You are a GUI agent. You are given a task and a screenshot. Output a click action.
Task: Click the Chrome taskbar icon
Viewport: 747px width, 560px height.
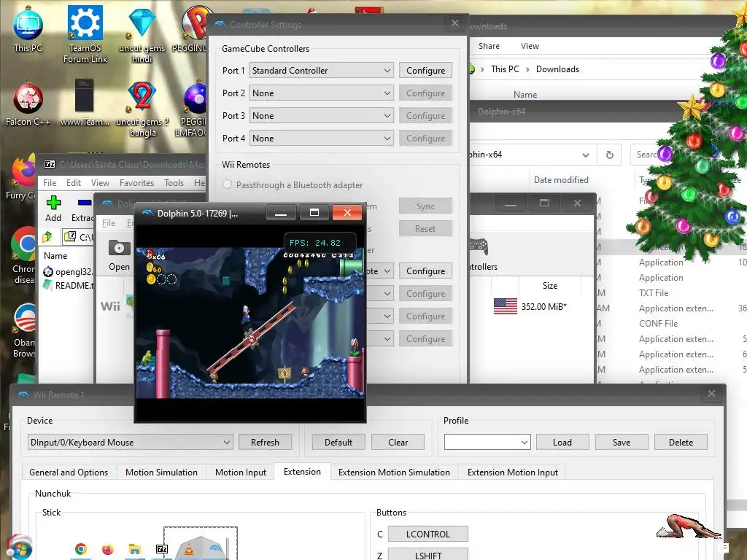tap(81, 550)
